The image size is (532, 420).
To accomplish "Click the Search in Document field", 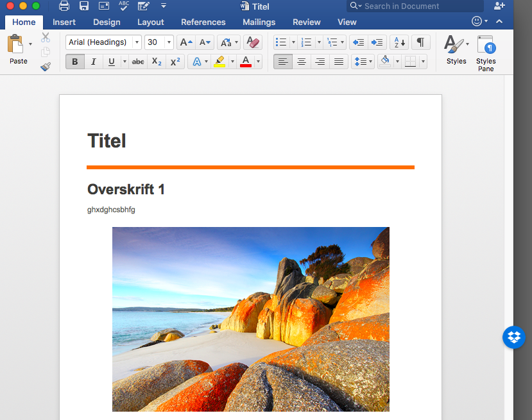I will point(415,6).
